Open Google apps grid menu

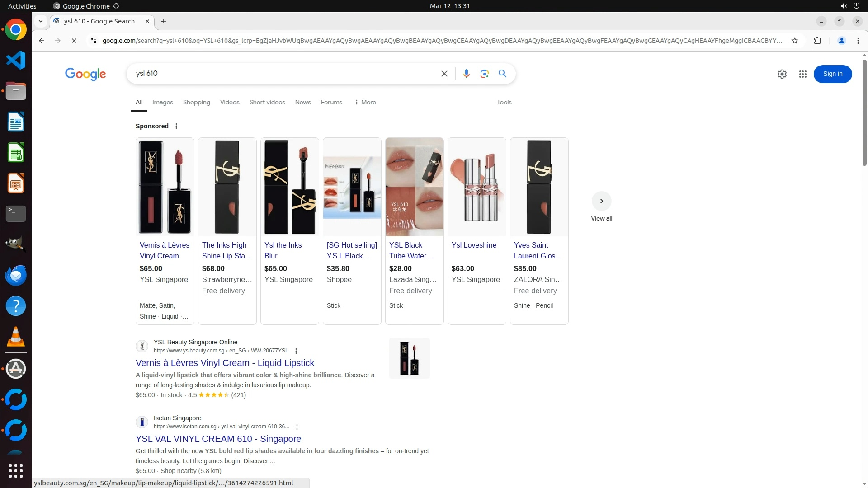[x=802, y=74]
